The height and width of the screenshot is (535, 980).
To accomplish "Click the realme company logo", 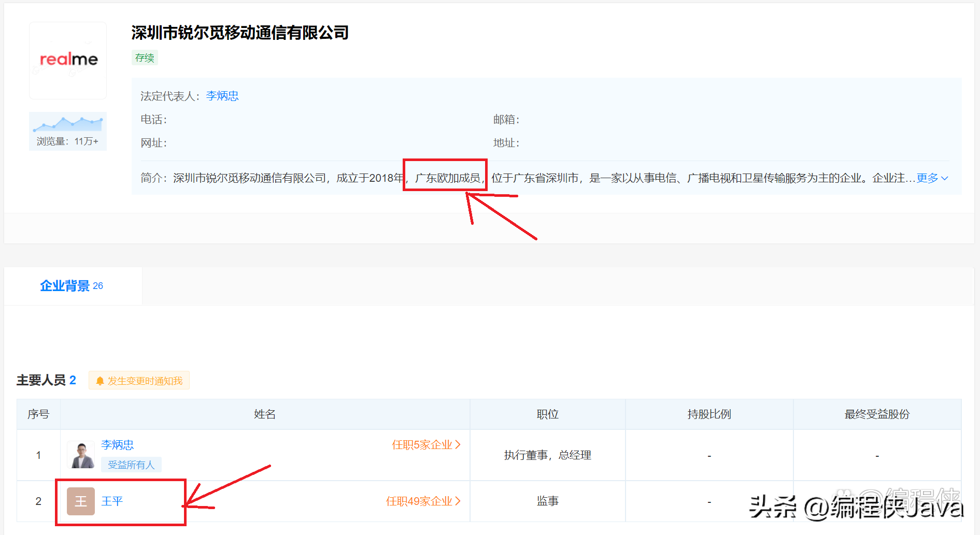I will tap(68, 60).
